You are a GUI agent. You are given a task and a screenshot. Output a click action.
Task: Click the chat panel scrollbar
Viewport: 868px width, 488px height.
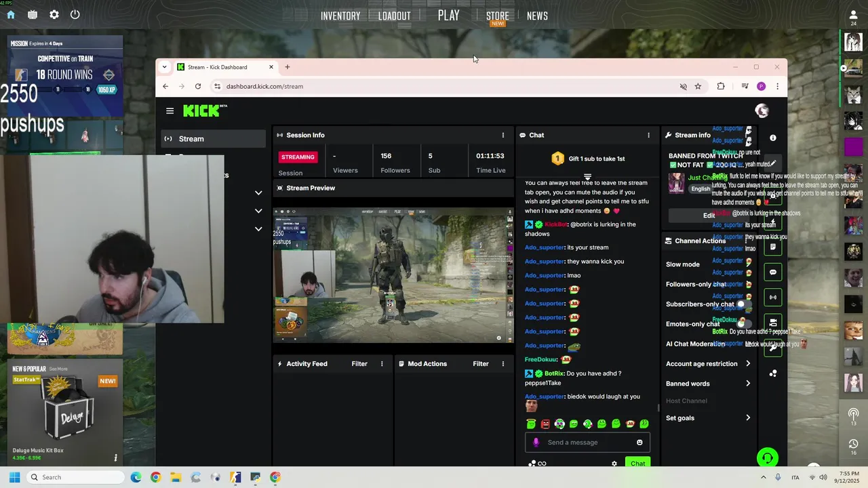pyautogui.click(x=658, y=408)
